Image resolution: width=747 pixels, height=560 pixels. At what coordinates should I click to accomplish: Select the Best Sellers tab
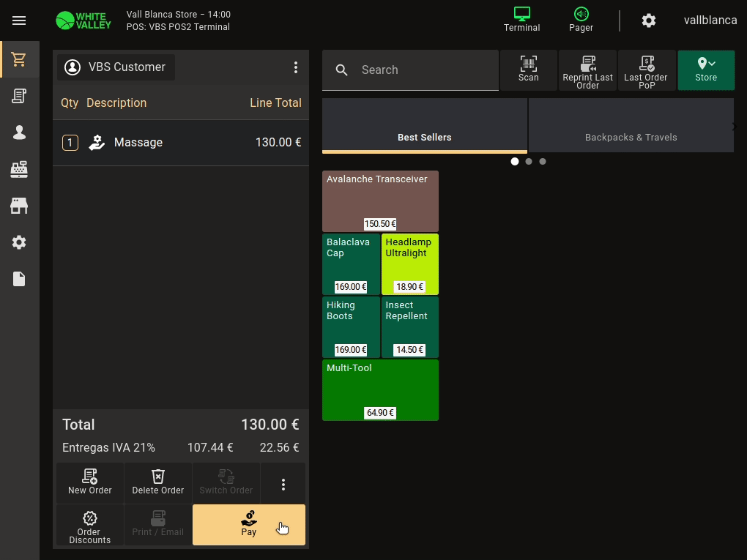(425, 126)
